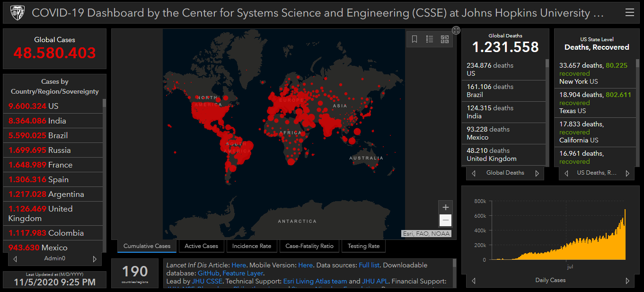Select Spain in the country cases list

[x=53, y=179]
